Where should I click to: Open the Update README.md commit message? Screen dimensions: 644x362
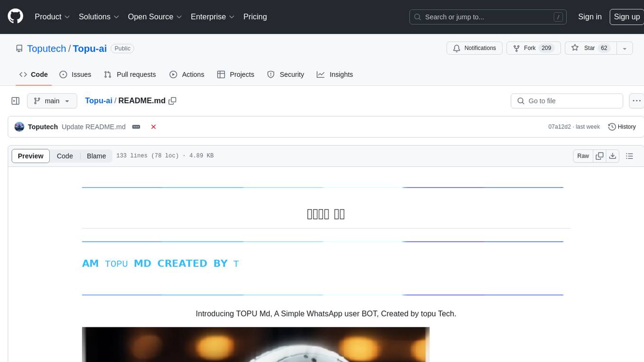point(94,127)
